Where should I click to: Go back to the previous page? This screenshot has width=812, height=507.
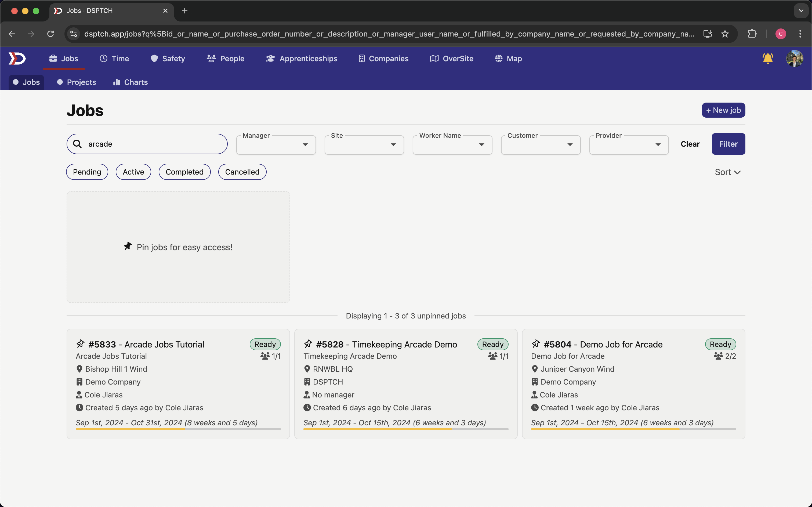tap(12, 34)
